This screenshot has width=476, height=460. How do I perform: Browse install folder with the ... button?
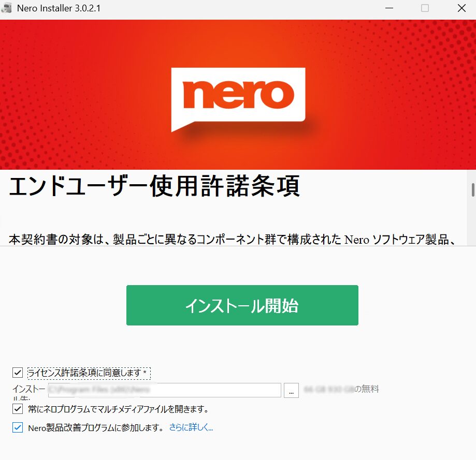click(291, 390)
